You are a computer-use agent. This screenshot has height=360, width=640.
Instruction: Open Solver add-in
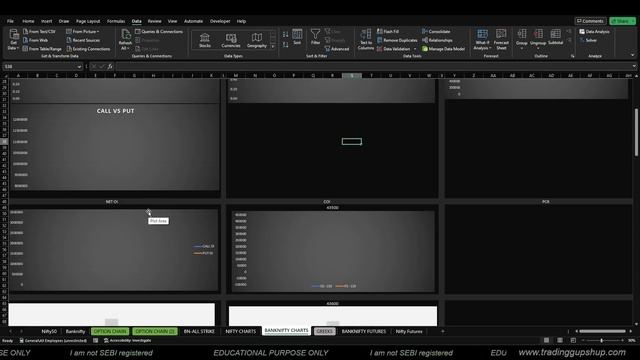pyautogui.click(x=588, y=40)
